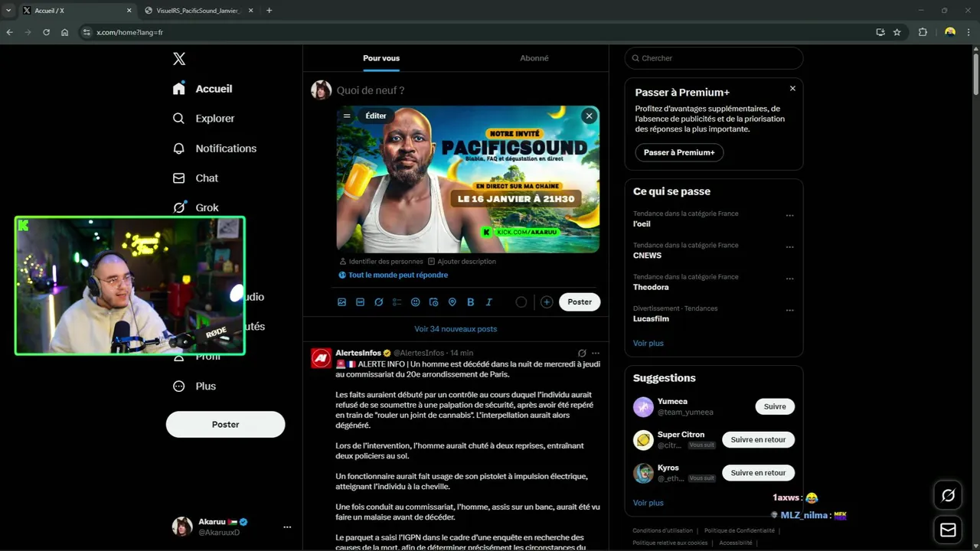Open the more options on AlertesInfos post
Image resolution: width=980 pixels, height=551 pixels.
pyautogui.click(x=596, y=353)
